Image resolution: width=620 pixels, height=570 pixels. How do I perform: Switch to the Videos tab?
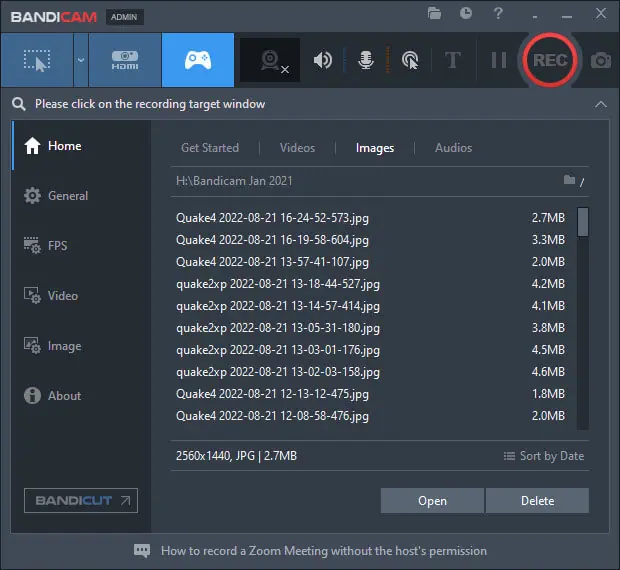[297, 148]
